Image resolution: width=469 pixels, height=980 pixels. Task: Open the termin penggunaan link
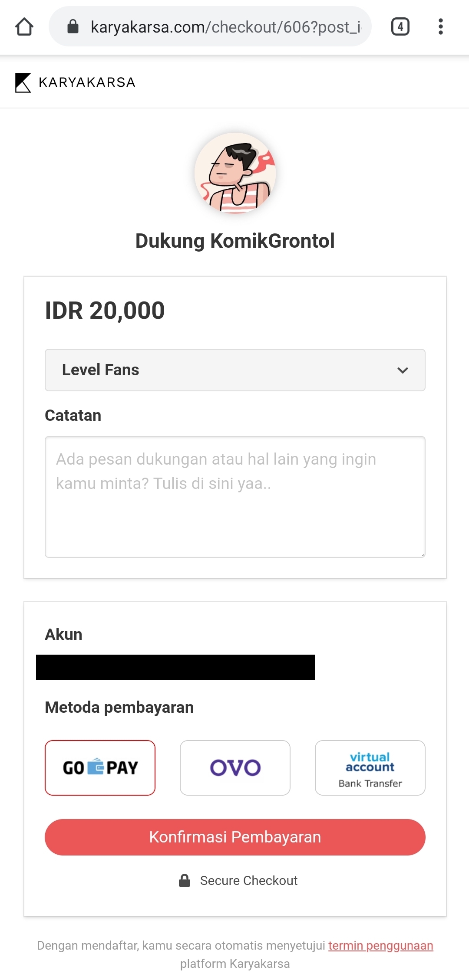(380, 945)
